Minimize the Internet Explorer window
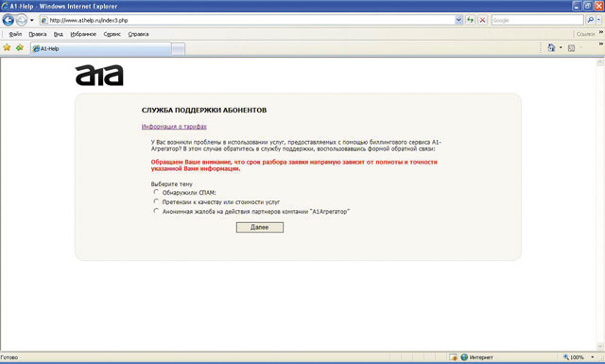 [x=577, y=6]
